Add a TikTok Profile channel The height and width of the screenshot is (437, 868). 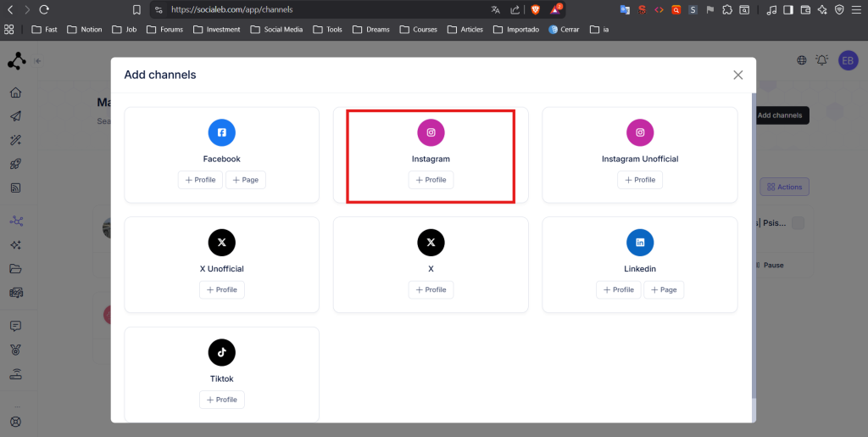coord(221,400)
